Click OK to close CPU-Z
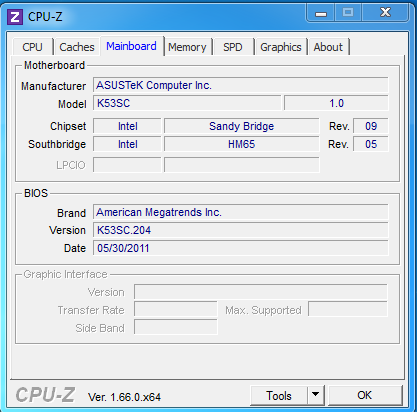 [365, 395]
